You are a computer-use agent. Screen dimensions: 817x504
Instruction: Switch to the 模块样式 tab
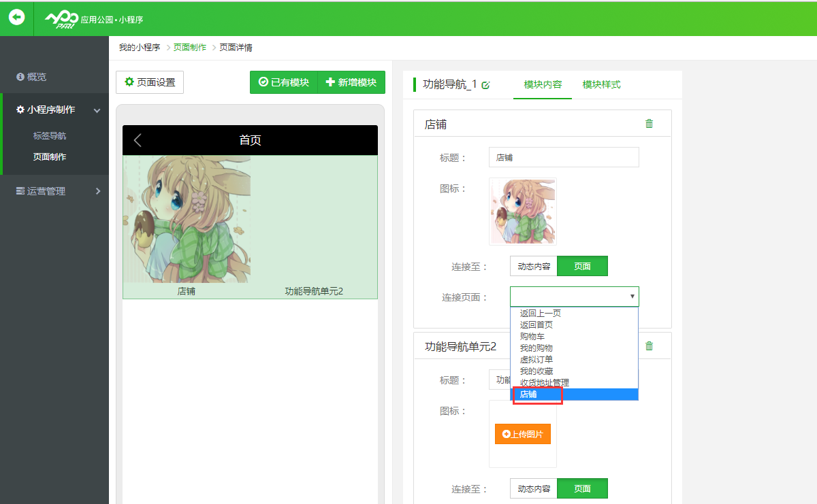pyautogui.click(x=601, y=85)
